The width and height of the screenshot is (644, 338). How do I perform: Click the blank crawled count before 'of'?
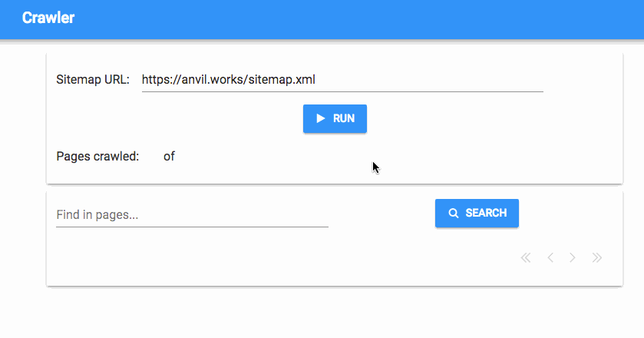coord(151,156)
